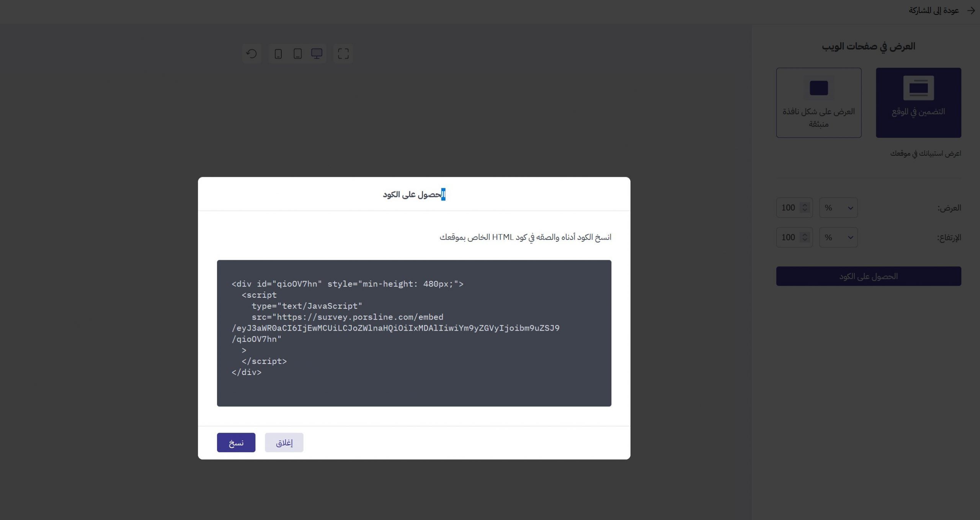Screen dimensions: 980x520
Task: Click the div id="qioOV7hn" code line
Action: click(x=348, y=284)
